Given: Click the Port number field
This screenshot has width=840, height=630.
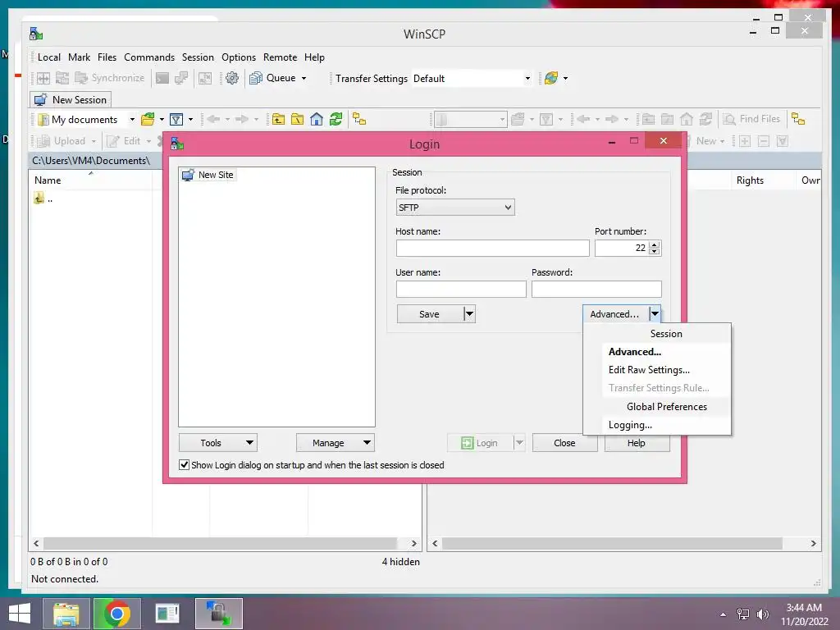Looking at the screenshot, I should tap(622, 248).
